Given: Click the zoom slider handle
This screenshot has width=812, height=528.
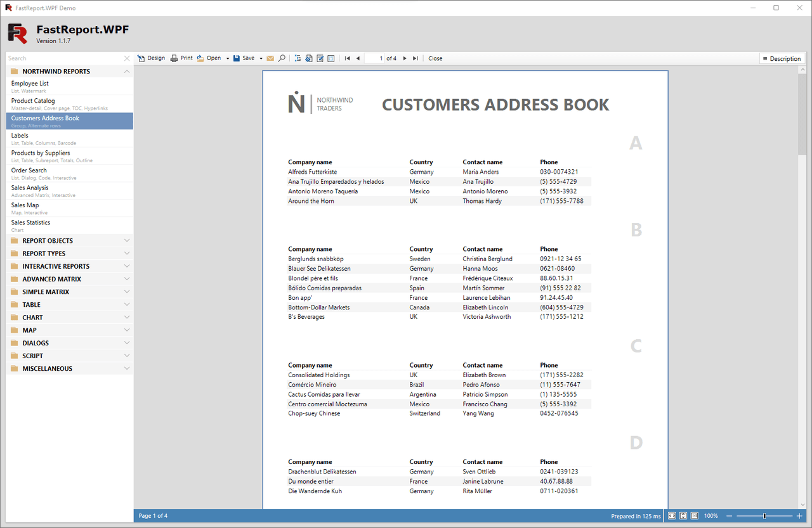Looking at the screenshot, I should 764,516.
